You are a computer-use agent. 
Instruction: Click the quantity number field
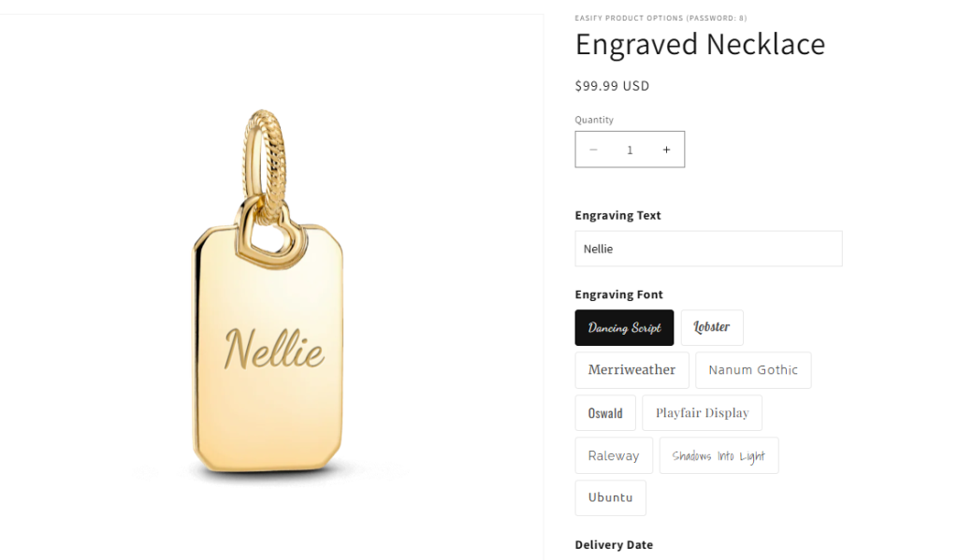[630, 150]
